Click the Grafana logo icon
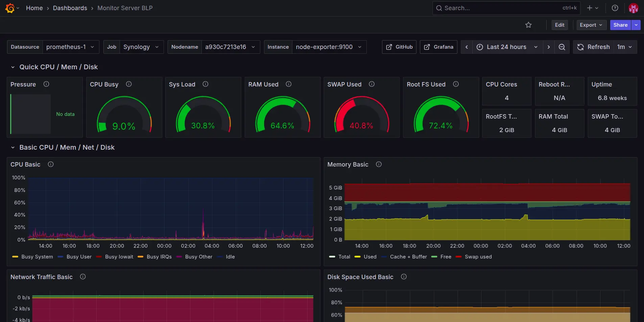Image resolution: width=644 pixels, height=322 pixels. pyautogui.click(x=10, y=8)
